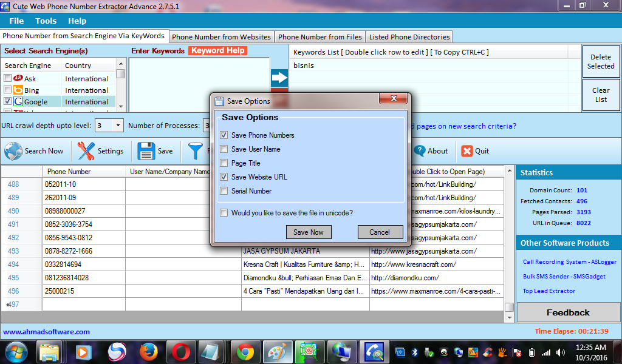622x364 pixels.
Task: Click the phone extractor taskbar icon
Action: (x=374, y=352)
